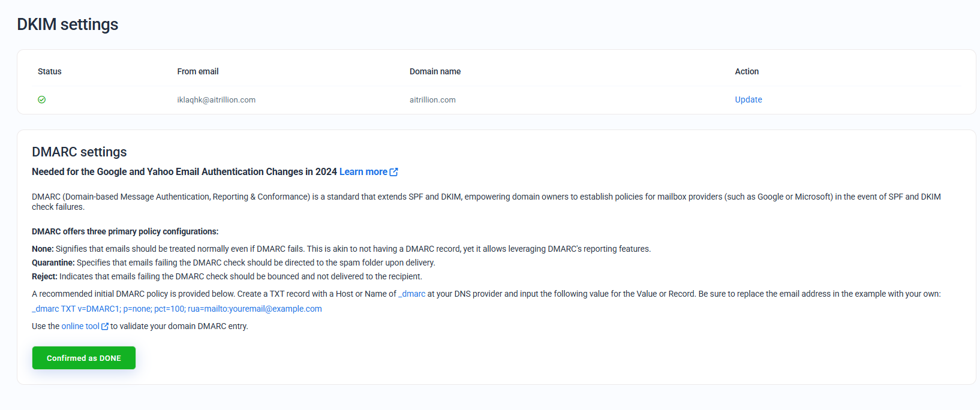Click the Quarantine policy description line
The width and height of the screenshot is (980, 410).
point(233,263)
